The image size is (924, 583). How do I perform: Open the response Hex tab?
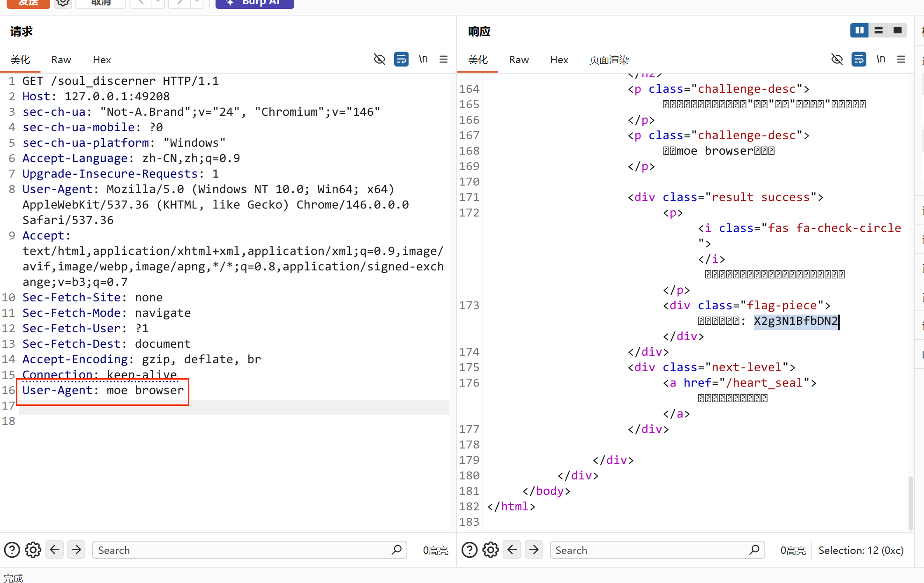tap(559, 60)
